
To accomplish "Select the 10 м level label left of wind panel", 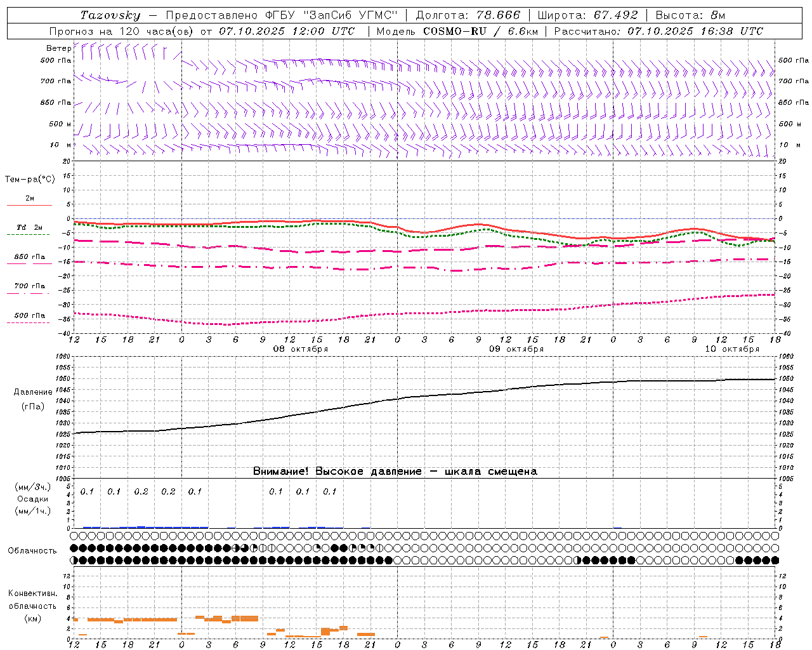I will click(x=61, y=145).
